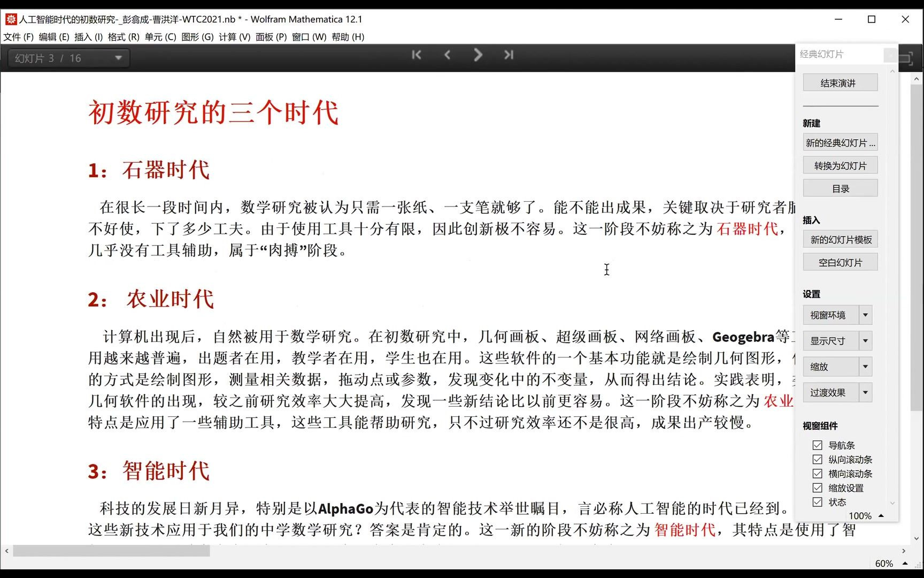Screen dimensions: 924x578
Task: Jump to the last slide
Action: click(509, 55)
